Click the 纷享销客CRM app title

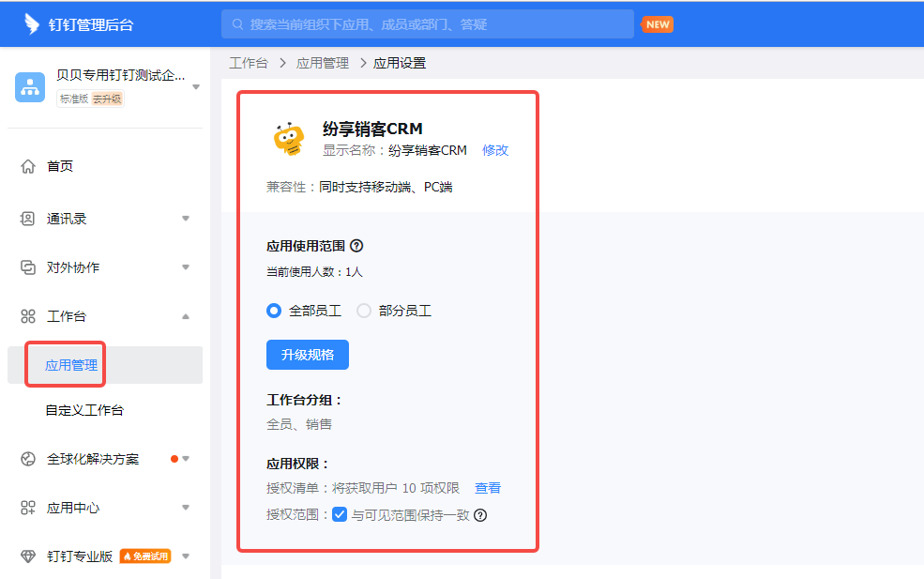point(372,129)
